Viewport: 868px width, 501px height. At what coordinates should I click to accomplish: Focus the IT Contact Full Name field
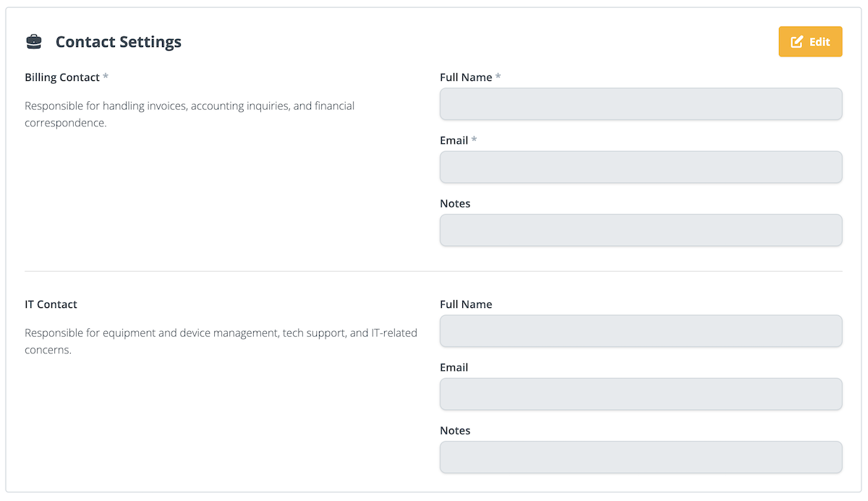[640, 331]
